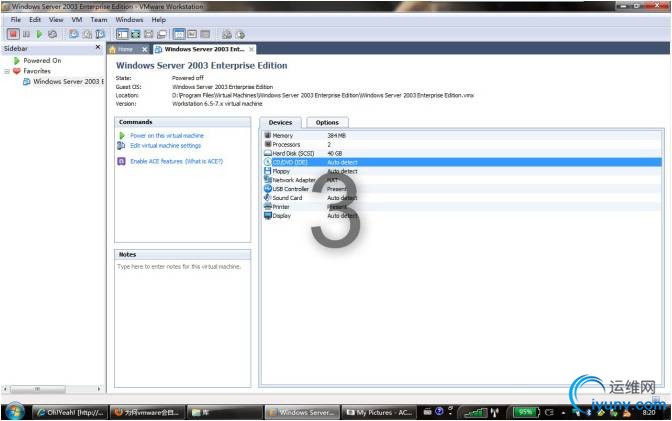Click the sidebar scrollbar right arrow
This screenshot has height=421, width=672.
pos(99,389)
